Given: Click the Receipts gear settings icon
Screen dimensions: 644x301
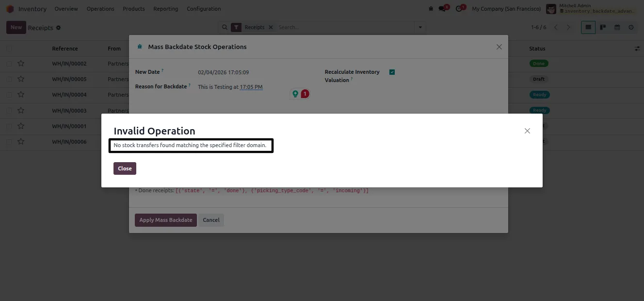Looking at the screenshot, I should [59, 28].
